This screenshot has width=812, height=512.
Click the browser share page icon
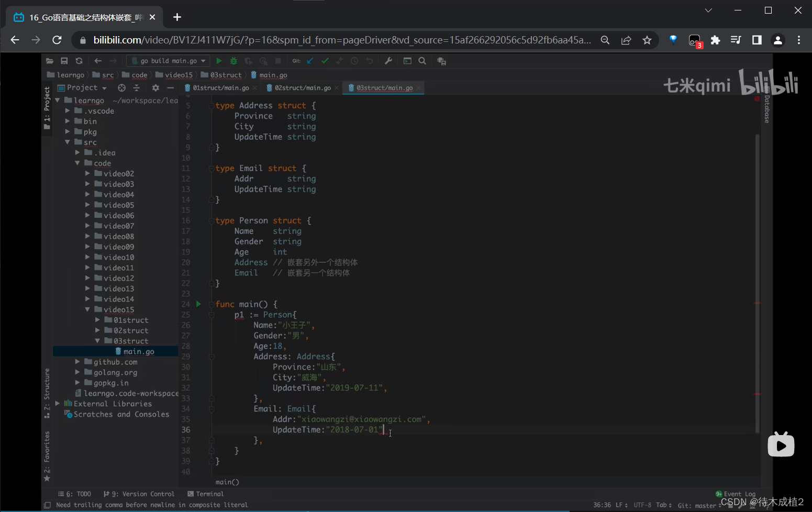[x=626, y=40]
